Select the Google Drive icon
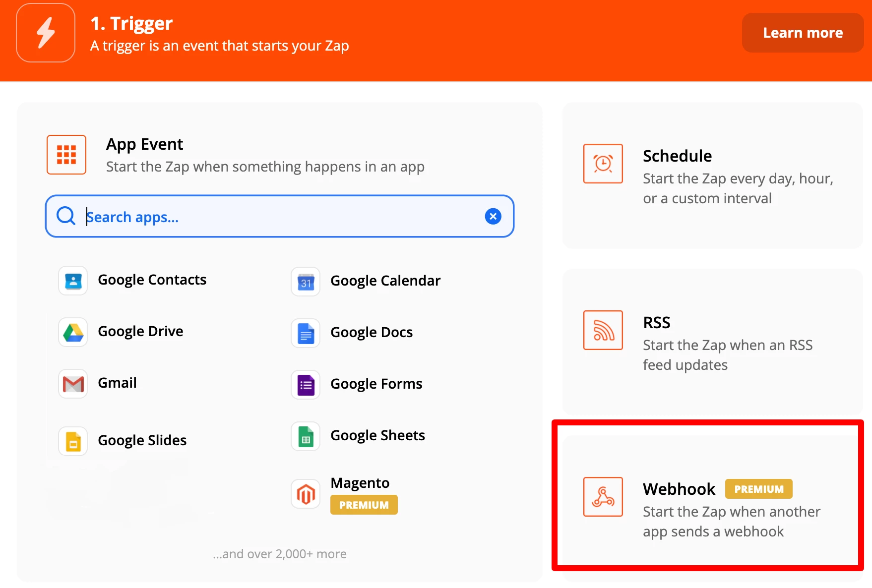This screenshot has width=872, height=588. click(x=73, y=332)
